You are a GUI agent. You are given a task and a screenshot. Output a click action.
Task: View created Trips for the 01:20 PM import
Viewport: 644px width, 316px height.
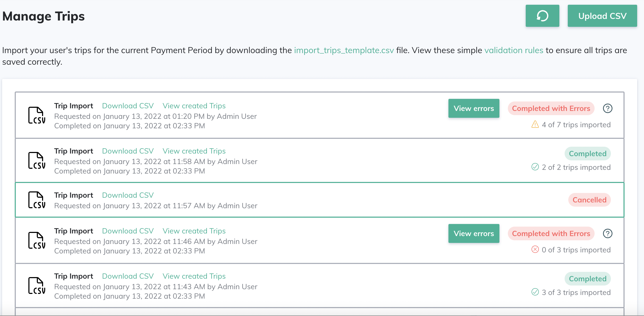(194, 106)
